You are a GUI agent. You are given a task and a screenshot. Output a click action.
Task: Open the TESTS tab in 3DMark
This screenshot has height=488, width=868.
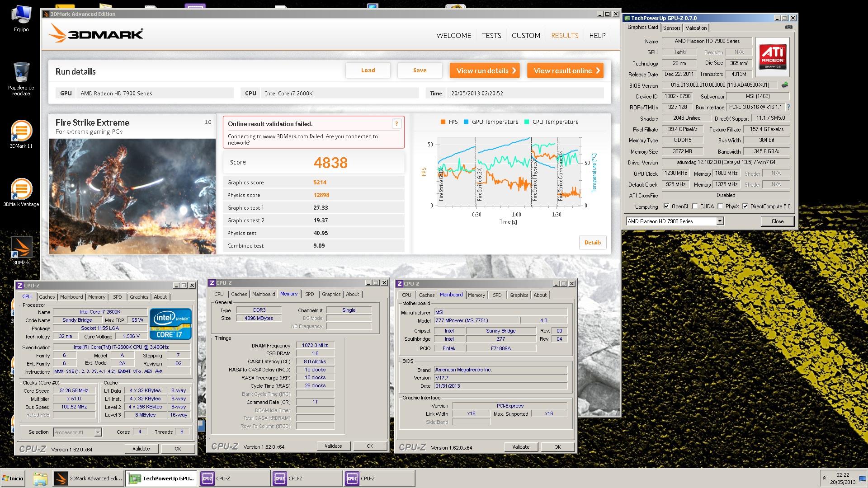pyautogui.click(x=491, y=35)
